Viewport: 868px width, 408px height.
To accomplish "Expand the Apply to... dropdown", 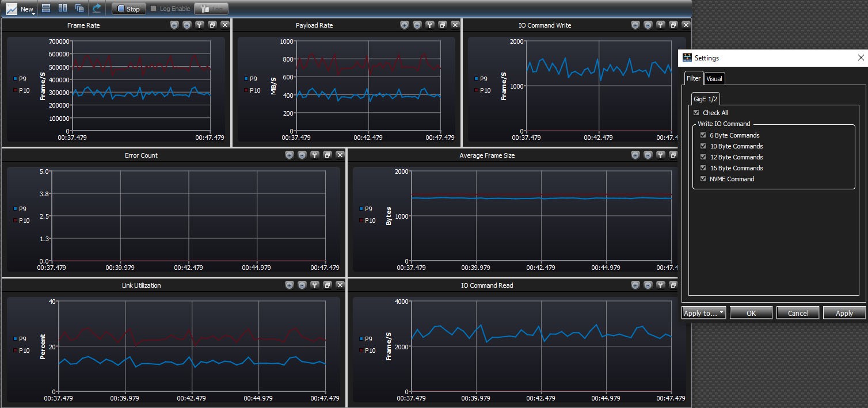I will point(703,313).
